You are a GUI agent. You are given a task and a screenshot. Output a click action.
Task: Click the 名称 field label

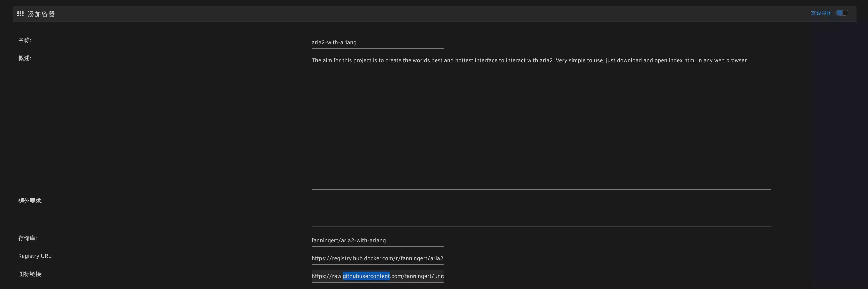point(25,40)
